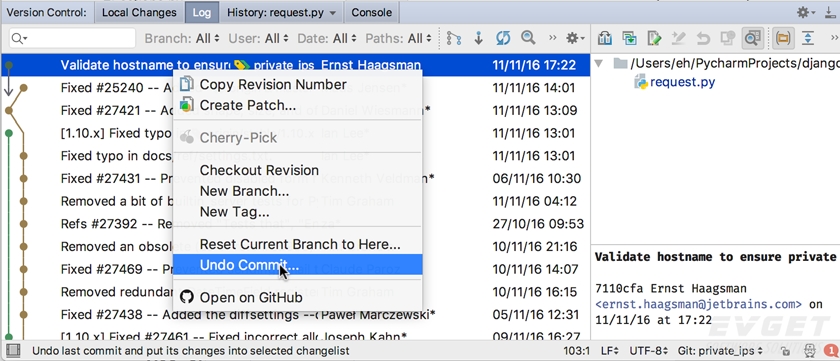Image resolution: width=840 pixels, height=361 pixels.
Task: Select 'Refs #27392' commit row
Action: pyautogui.click(x=295, y=223)
